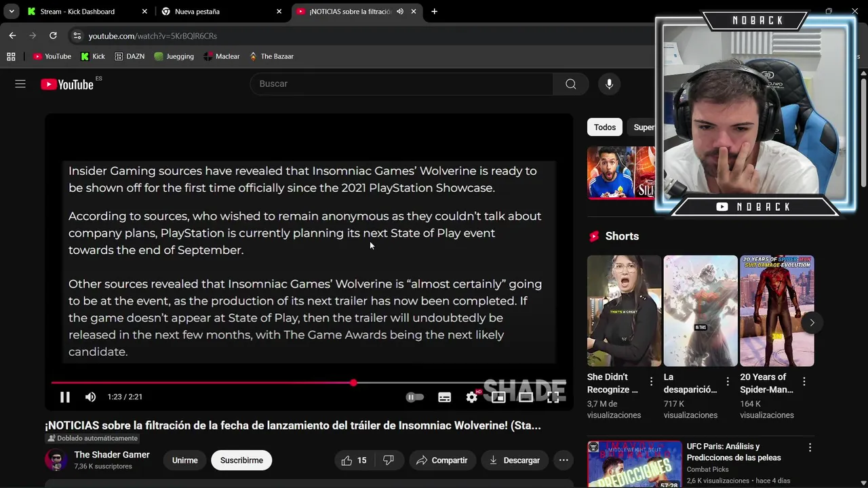This screenshot has height=488, width=868.
Task: Mute the video with the volume icon
Action: (90, 397)
